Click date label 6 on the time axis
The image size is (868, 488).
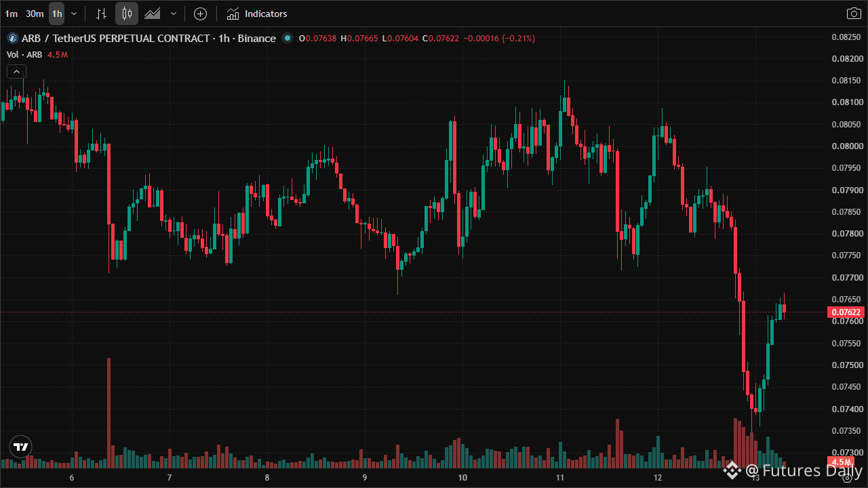72,478
